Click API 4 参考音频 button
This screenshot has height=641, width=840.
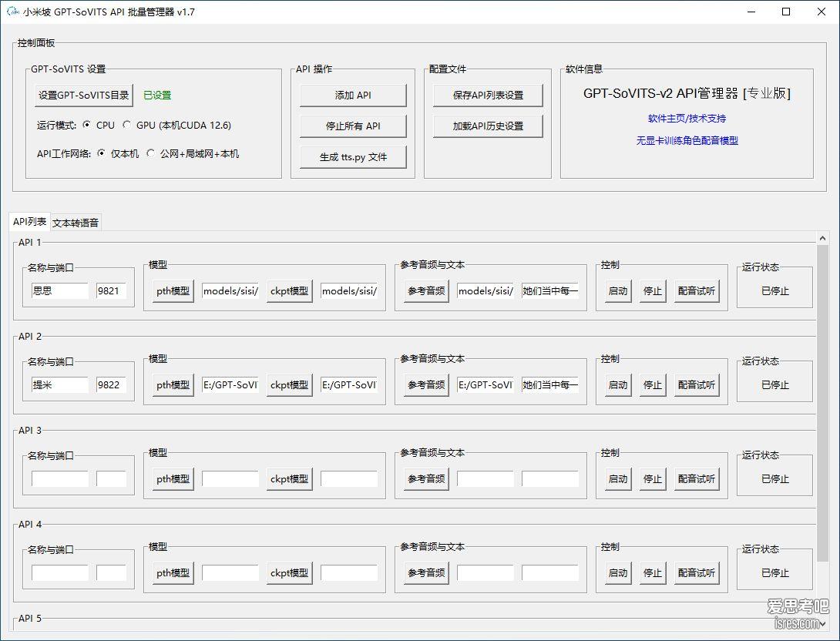426,572
